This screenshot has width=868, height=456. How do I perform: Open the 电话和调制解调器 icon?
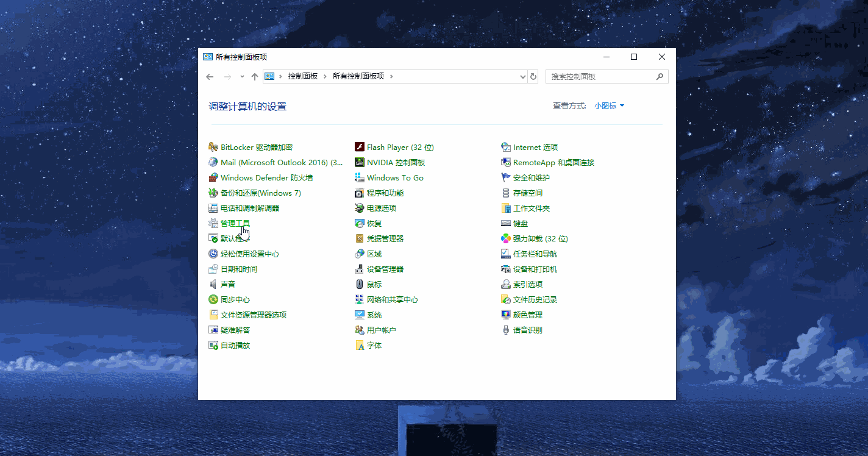[213, 208]
